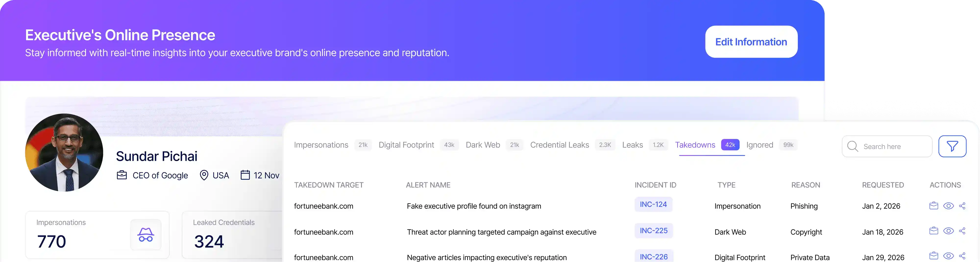
Task: Open the filter options panel
Action: point(953,146)
